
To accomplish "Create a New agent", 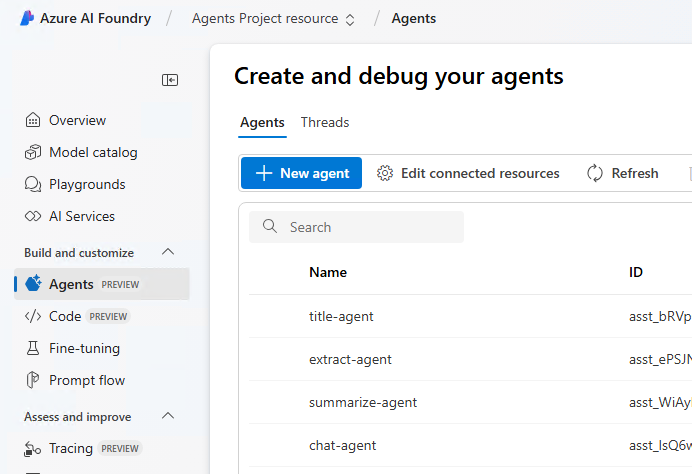I will [301, 173].
